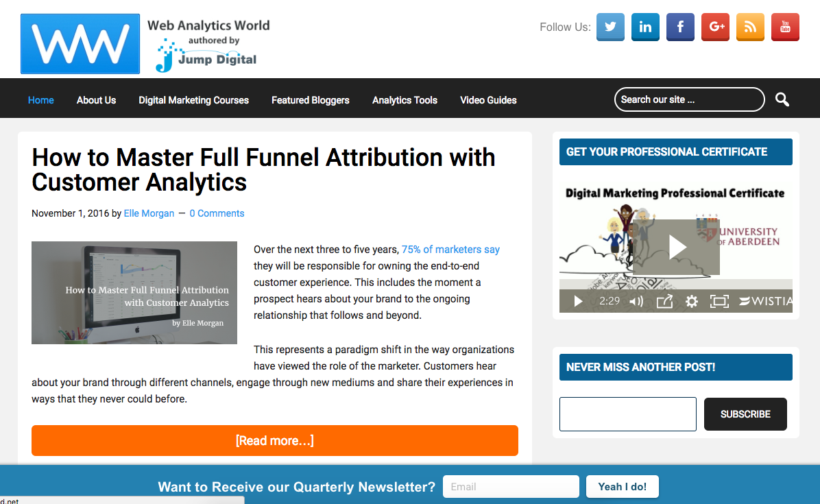Click the newsletter email input field

[511, 486]
